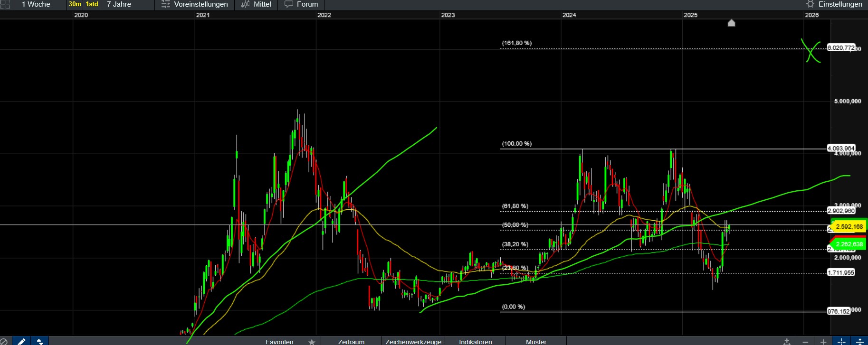Image resolution: width=868 pixels, height=345 pixels.
Task: Click the Voreinstellungen sliders icon
Action: click(165, 4)
